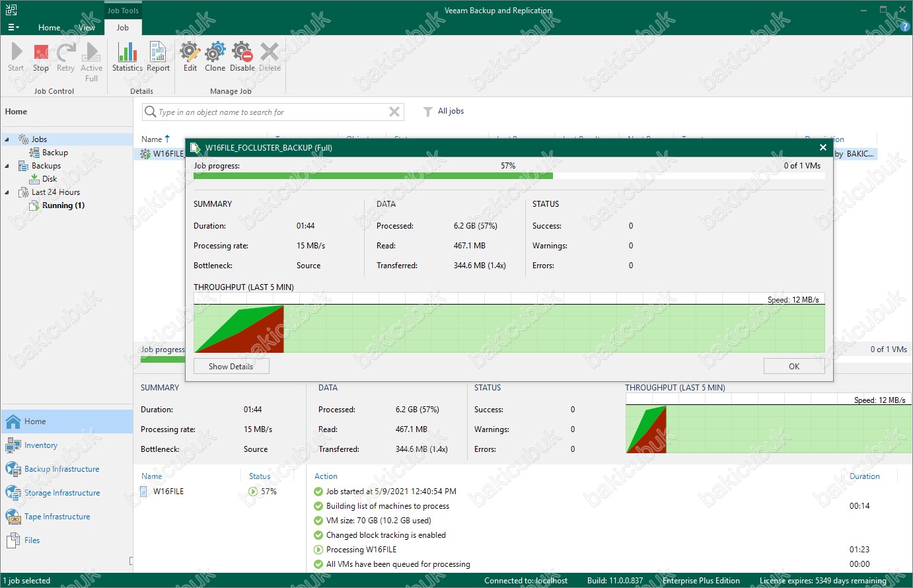The height and width of the screenshot is (588, 913).
Task: Click the Retry icon in ribbon
Action: (x=65, y=57)
